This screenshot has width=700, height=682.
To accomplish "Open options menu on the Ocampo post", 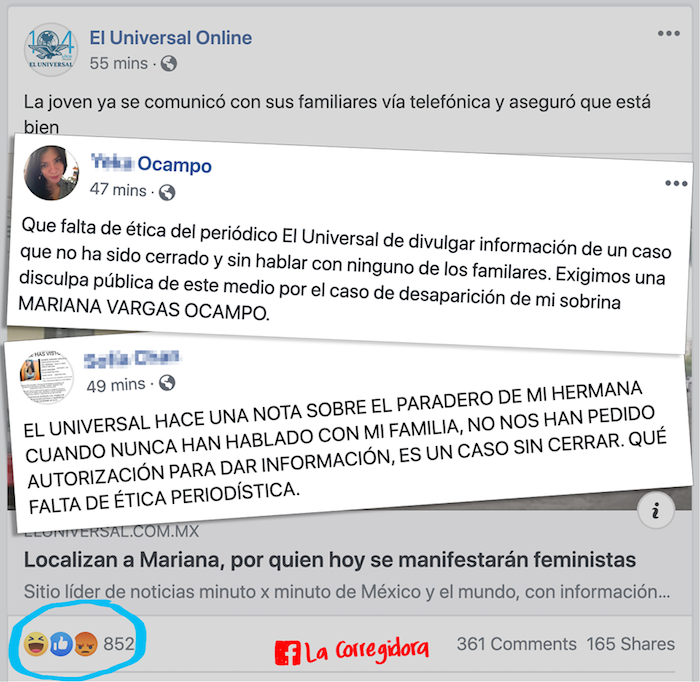I will pos(676,183).
